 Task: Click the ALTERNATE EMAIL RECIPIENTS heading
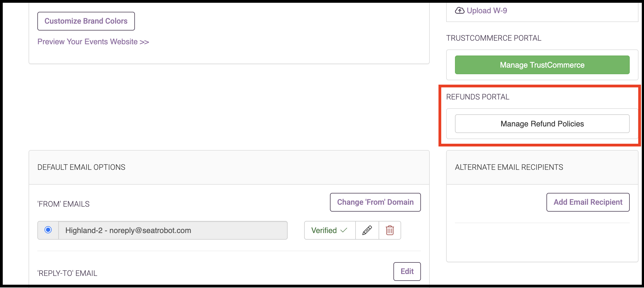pos(509,167)
